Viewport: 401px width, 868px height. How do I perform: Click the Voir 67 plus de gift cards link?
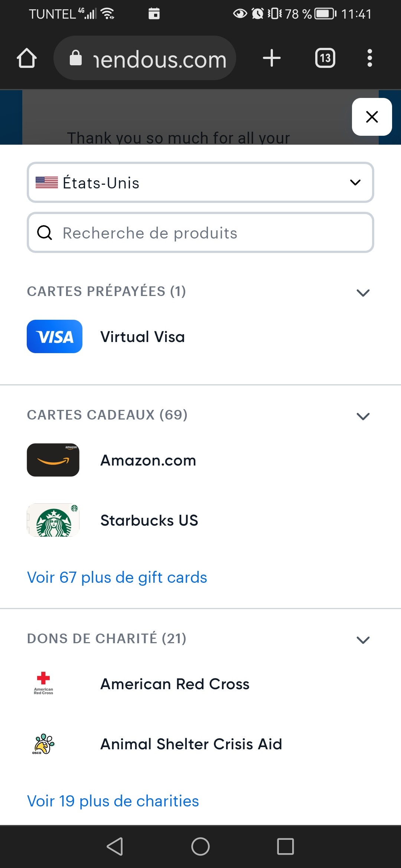pyautogui.click(x=117, y=578)
